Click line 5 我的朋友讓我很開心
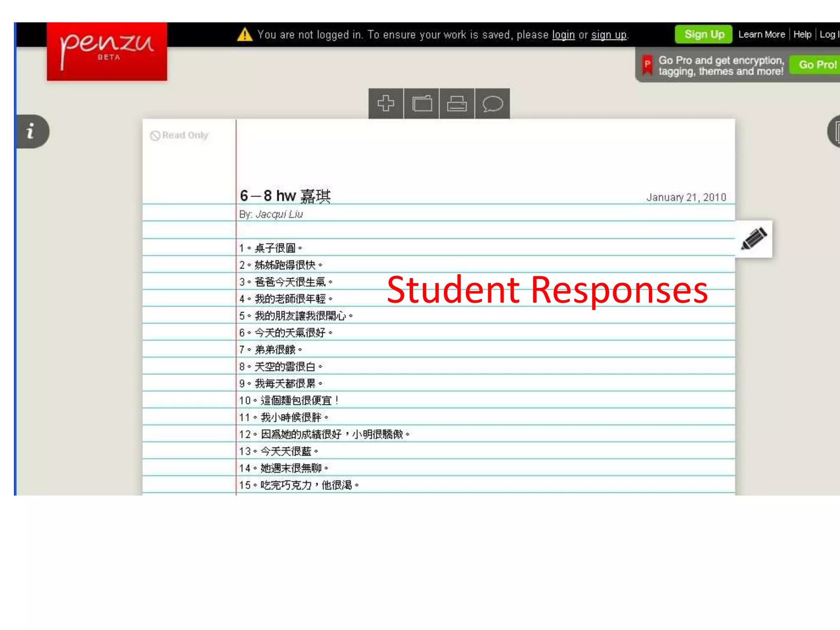 point(296,316)
